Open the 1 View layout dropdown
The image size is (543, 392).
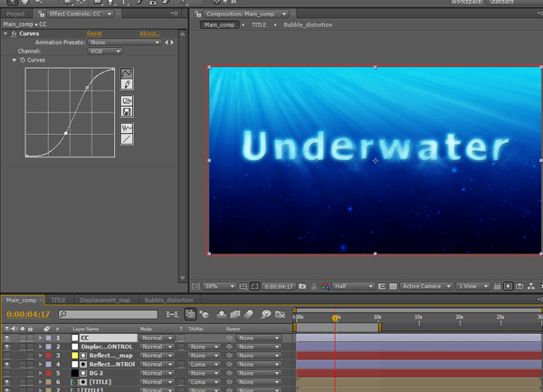click(x=472, y=286)
